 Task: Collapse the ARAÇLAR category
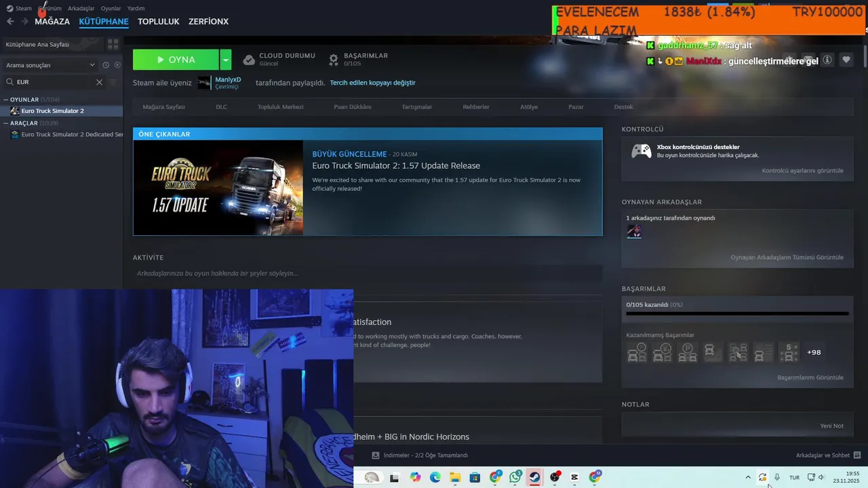tap(6, 123)
